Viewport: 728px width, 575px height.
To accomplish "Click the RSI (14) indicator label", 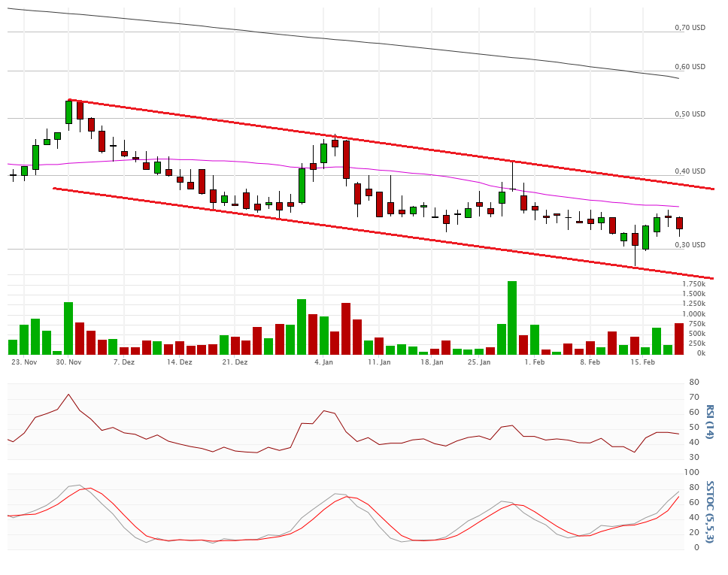I will tap(709, 422).
